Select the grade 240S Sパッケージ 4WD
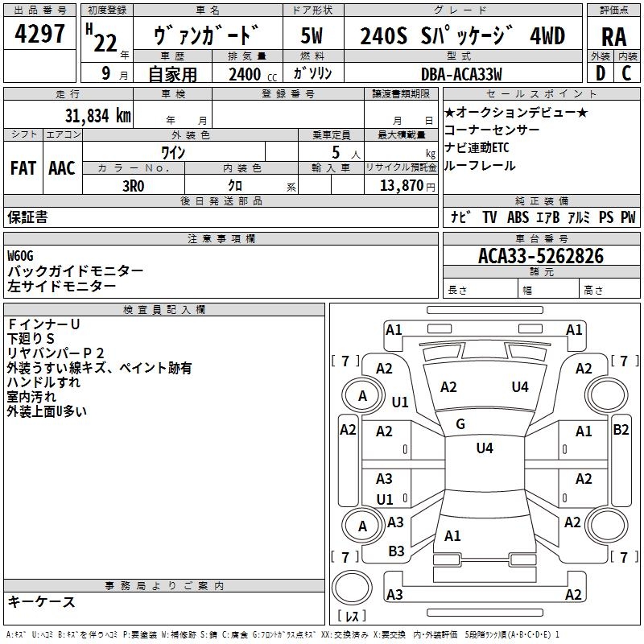 point(462,35)
